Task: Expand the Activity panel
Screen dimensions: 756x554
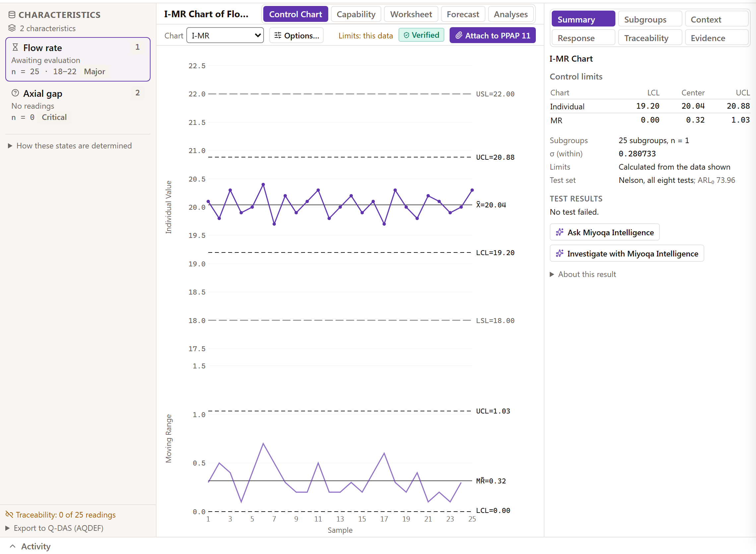Action: coord(30,546)
